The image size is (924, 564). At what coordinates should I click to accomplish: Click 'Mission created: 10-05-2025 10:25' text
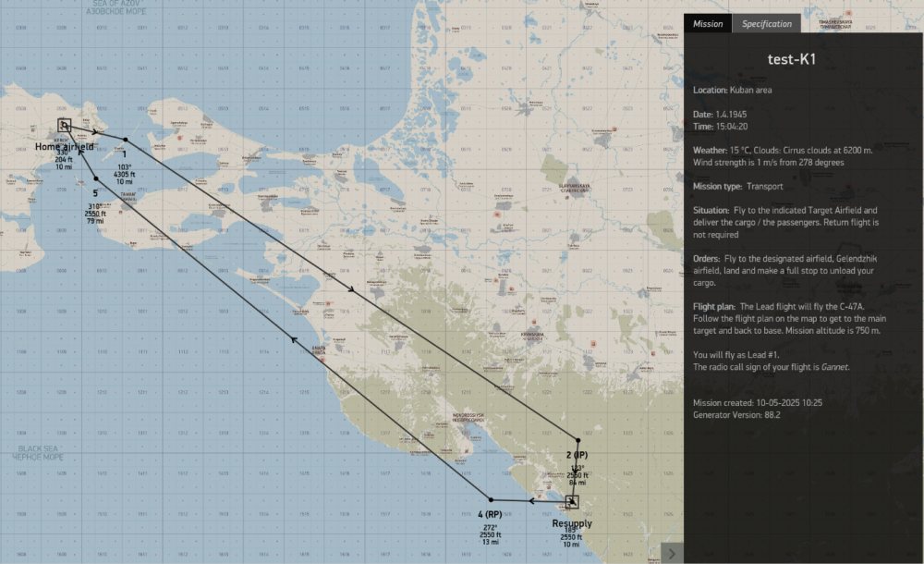tap(758, 403)
